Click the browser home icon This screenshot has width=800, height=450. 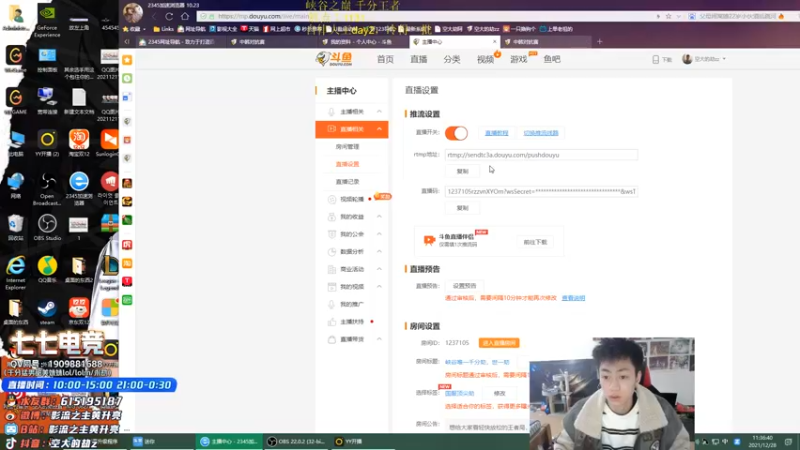click(185, 16)
